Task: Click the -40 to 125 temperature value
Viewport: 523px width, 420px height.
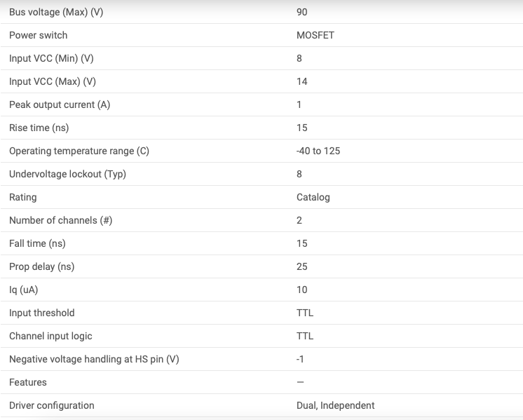Action: coord(318,151)
